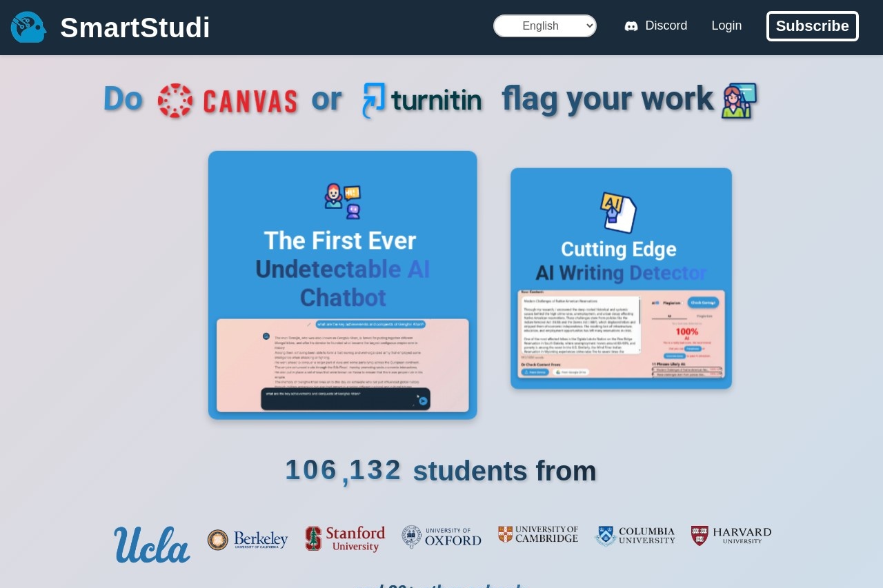883x588 pixels.
Task: Click the Turnitin logo in headline
Action: pos(421,101)
